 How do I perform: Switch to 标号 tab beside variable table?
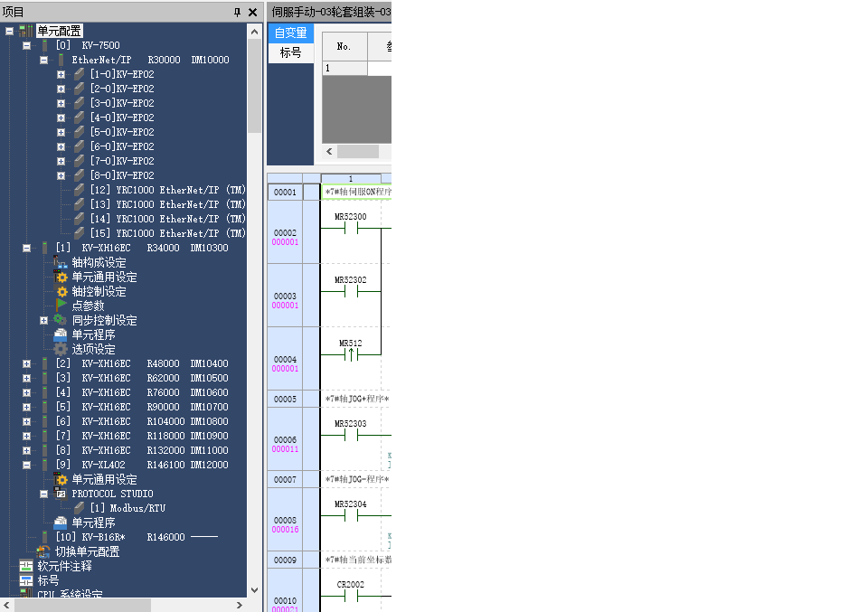tap(290, 52)
